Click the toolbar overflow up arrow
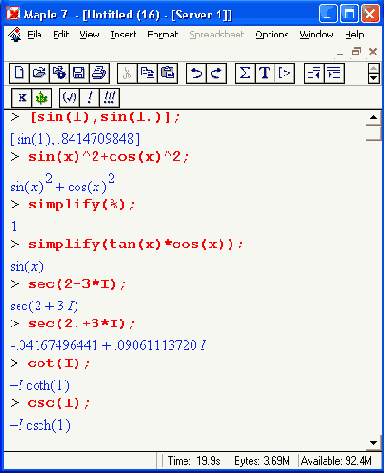 click(x=374, y=69)
